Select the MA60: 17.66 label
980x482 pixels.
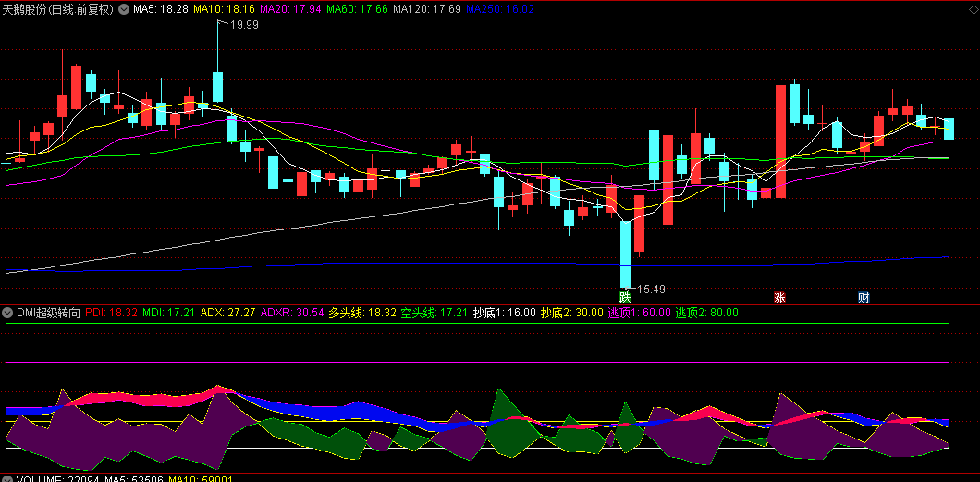358,9
